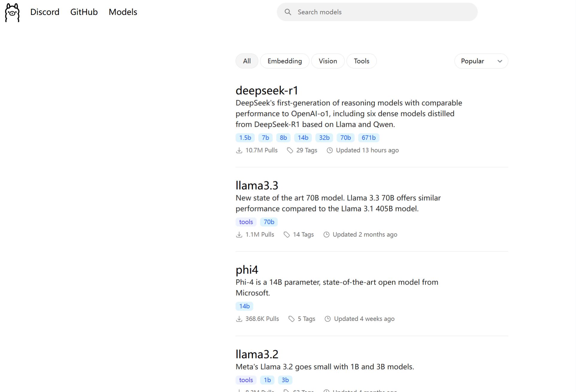Open the phi4 model link

click(x=247, y=270)
